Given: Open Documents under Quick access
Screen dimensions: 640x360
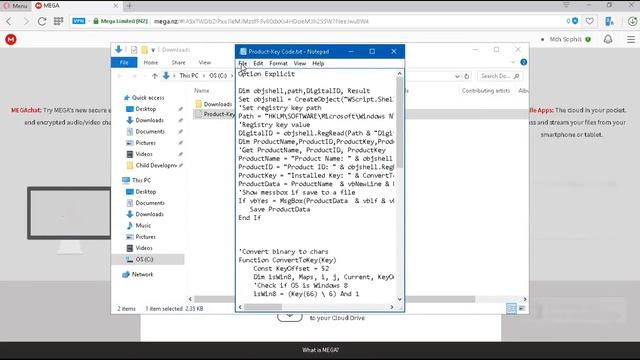Looking at the screenshot, I should point(150,131).
